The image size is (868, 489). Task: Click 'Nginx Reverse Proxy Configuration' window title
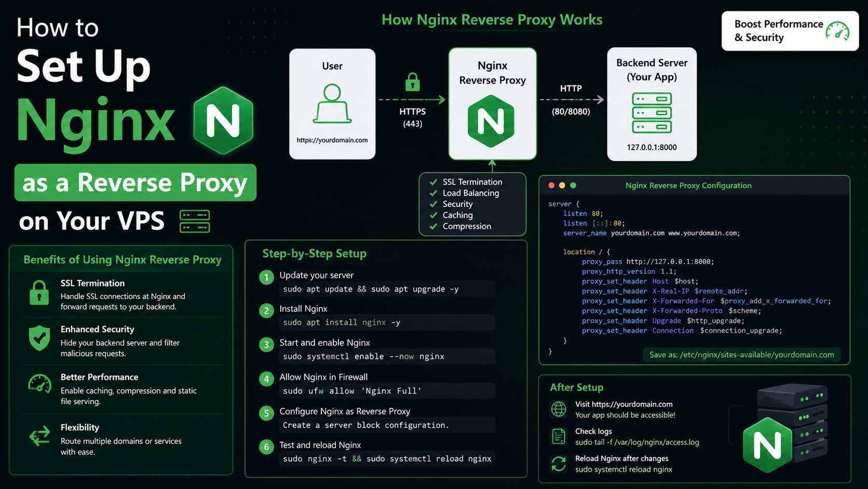coord(688,186)
